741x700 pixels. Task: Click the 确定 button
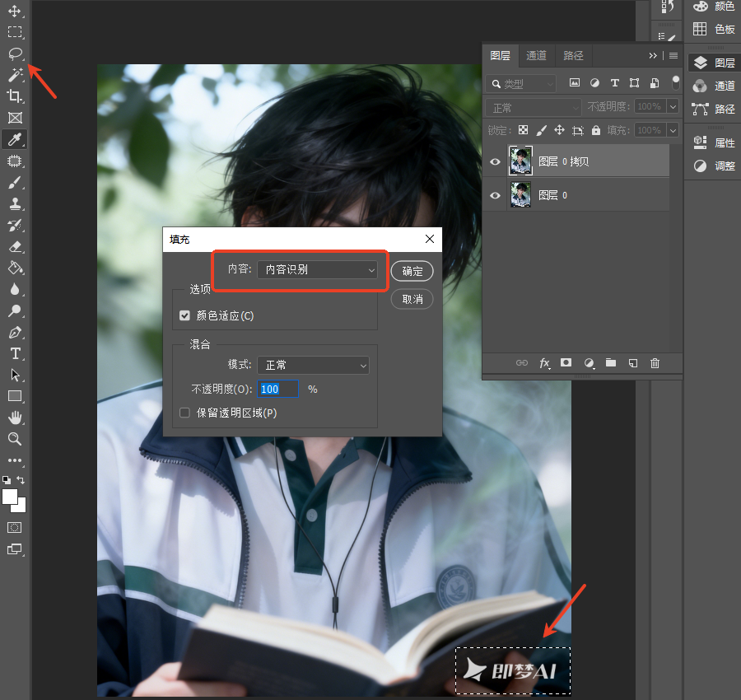click(412, 271)
